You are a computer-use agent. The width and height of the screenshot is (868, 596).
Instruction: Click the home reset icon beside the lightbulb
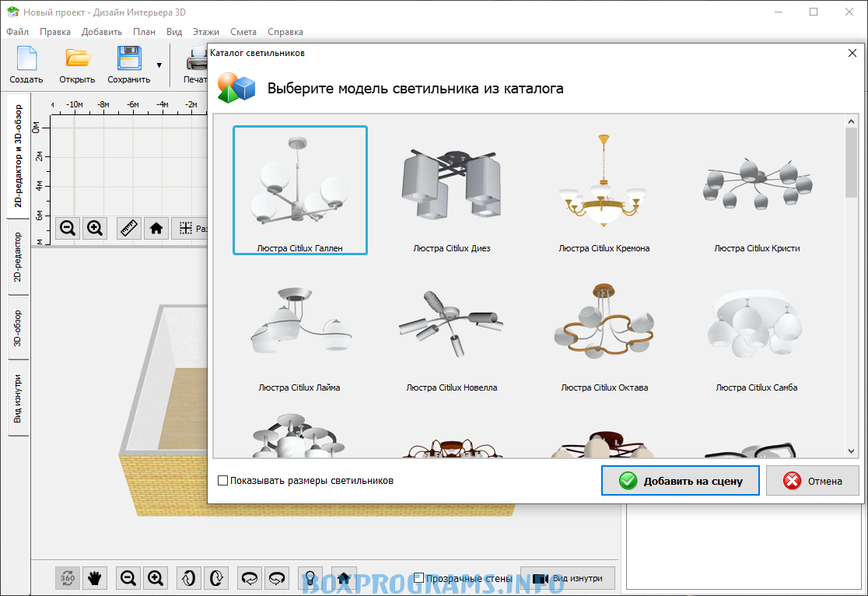[343, 578]
